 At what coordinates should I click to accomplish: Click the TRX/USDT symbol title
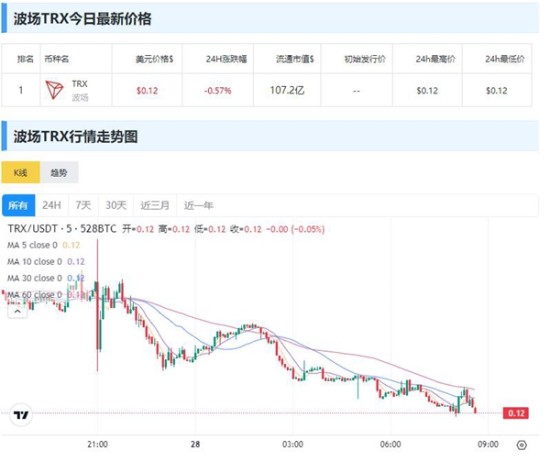32,229
